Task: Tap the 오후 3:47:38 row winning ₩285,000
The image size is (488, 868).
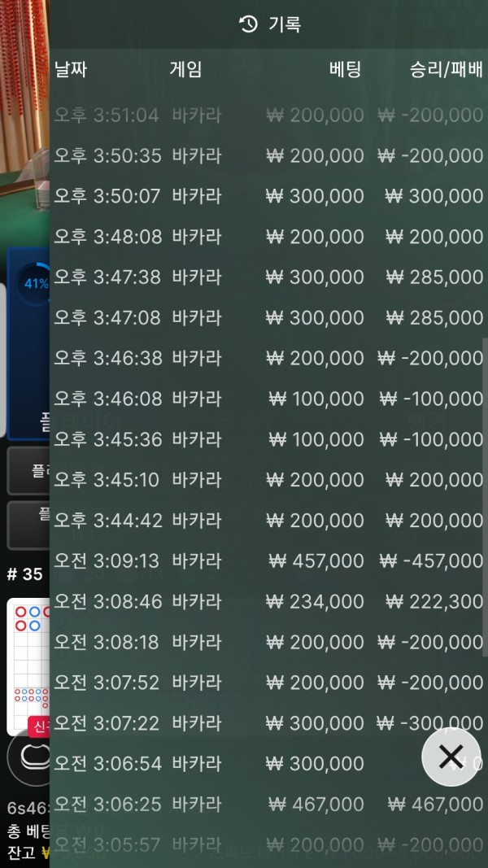Action: tap(268, 277)
